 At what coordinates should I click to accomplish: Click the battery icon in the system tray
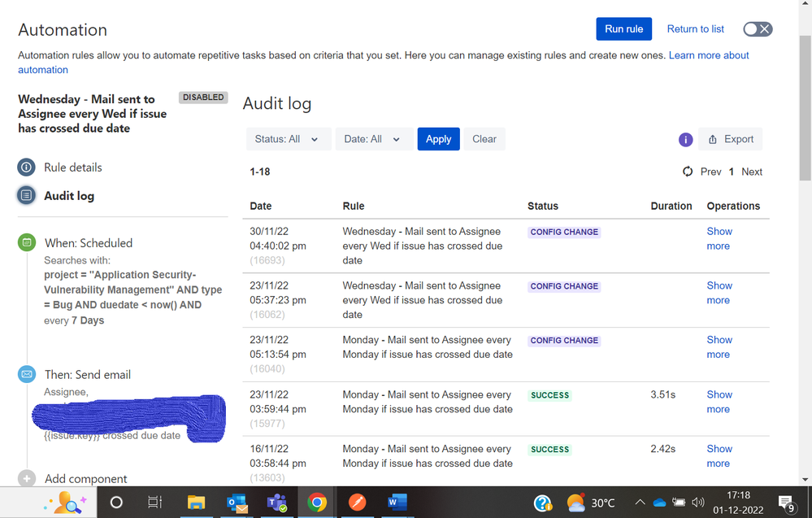tap(679, 502)
